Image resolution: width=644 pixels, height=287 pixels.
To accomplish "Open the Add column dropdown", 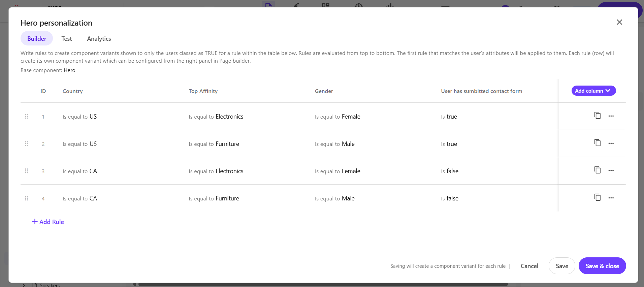I will [x=593, y=91].
